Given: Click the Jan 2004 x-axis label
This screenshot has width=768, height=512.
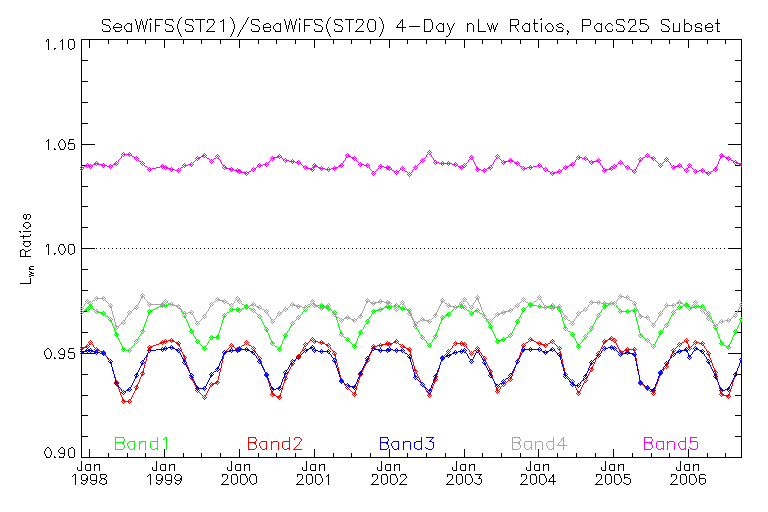Looking at the screenshot, I should (538, 473).
